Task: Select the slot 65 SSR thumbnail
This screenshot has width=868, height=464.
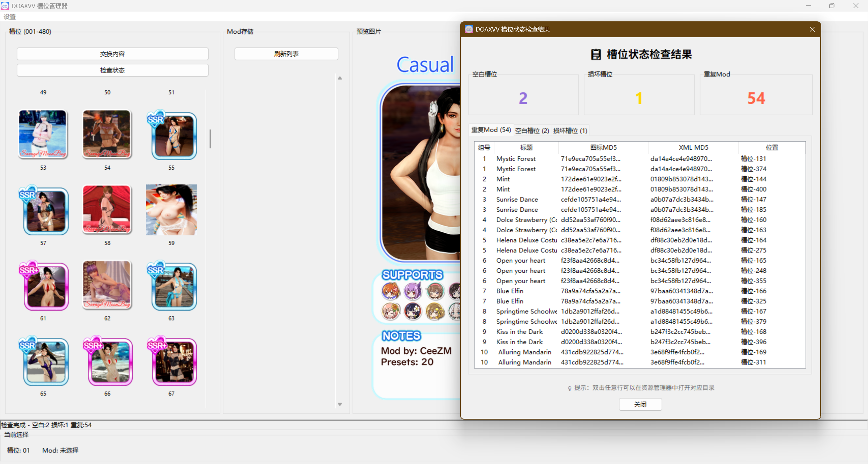Action: [43, 361]
